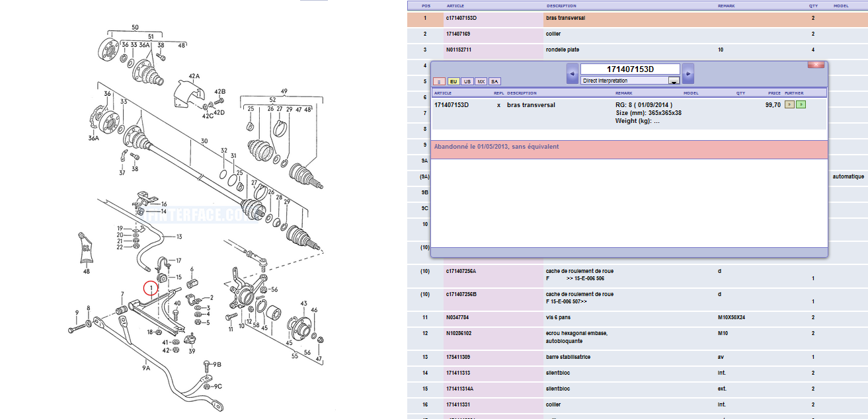The height and width of the screenshot is (419, 868).
Task: Go to previous part with left arrow
Action: click(x=572, y=73)
